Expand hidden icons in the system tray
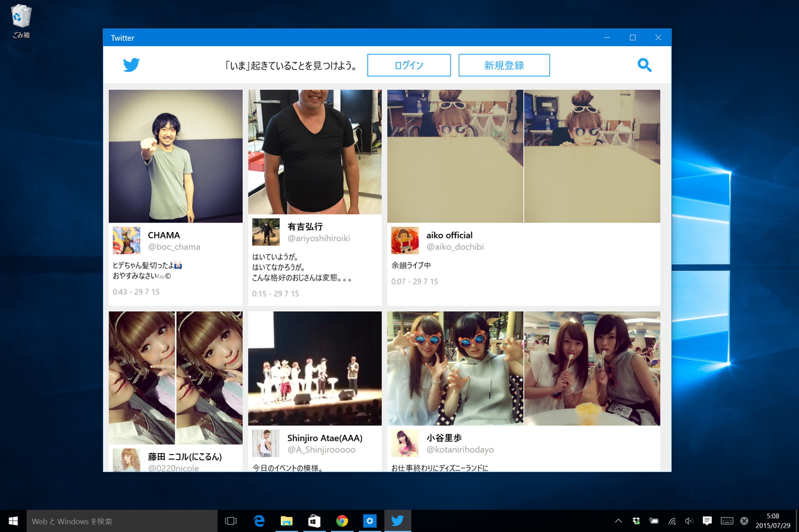This screenshot has width=799, height=532. coord(618,520)
